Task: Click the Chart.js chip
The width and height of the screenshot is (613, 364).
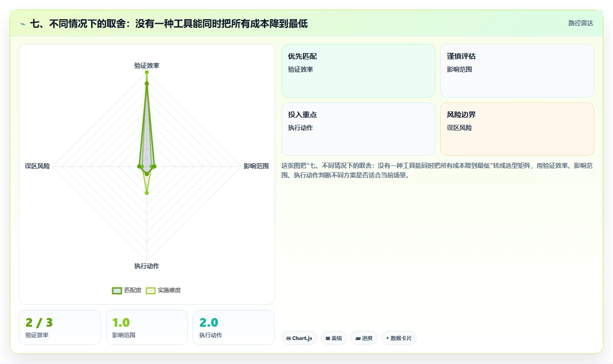Action: tap(299, 338)
